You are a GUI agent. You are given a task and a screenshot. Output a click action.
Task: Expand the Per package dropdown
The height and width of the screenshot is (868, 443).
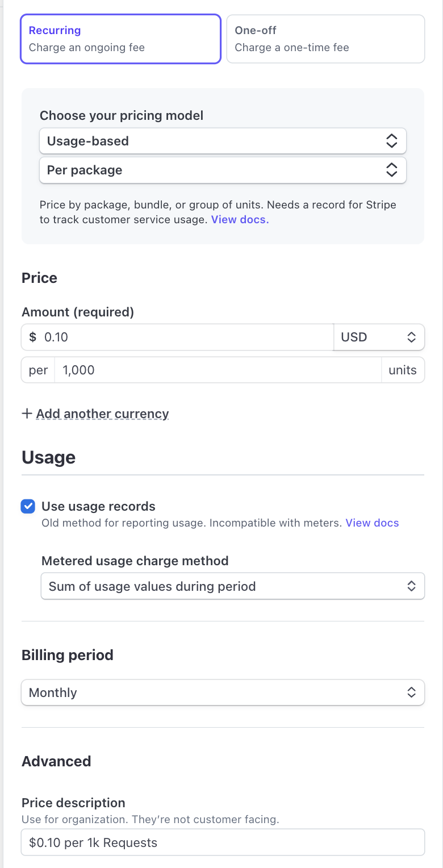pos(223,170)
